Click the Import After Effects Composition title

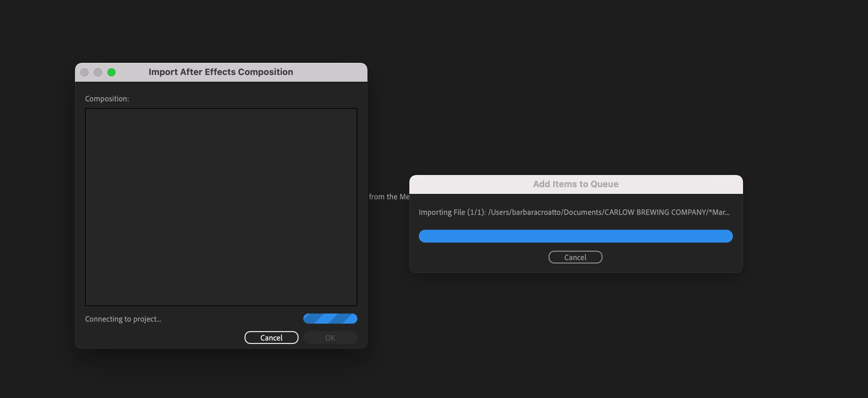pyautogui.click(x=221, y=72)
